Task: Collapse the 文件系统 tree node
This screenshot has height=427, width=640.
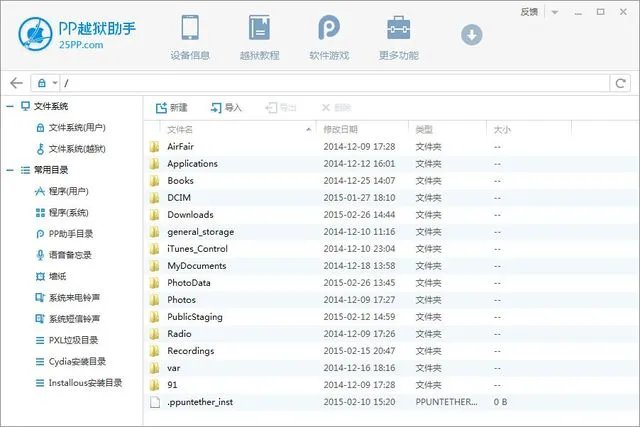Action: point(10,107)
